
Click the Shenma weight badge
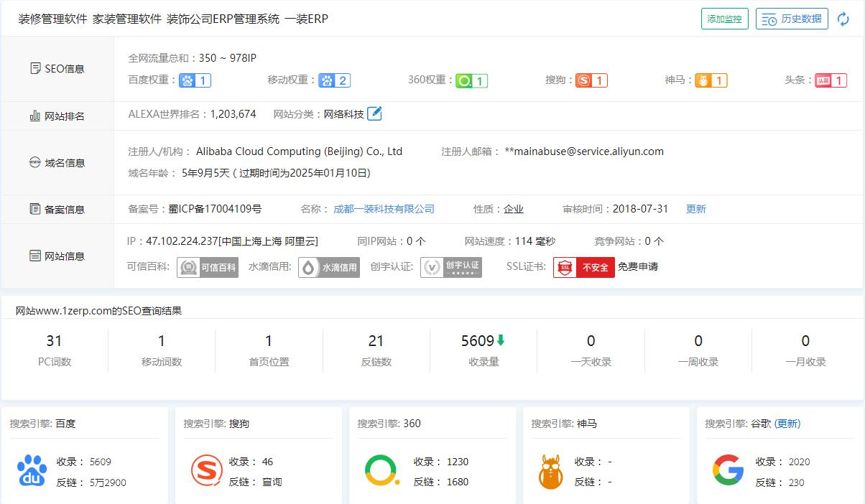coord(711,80)
